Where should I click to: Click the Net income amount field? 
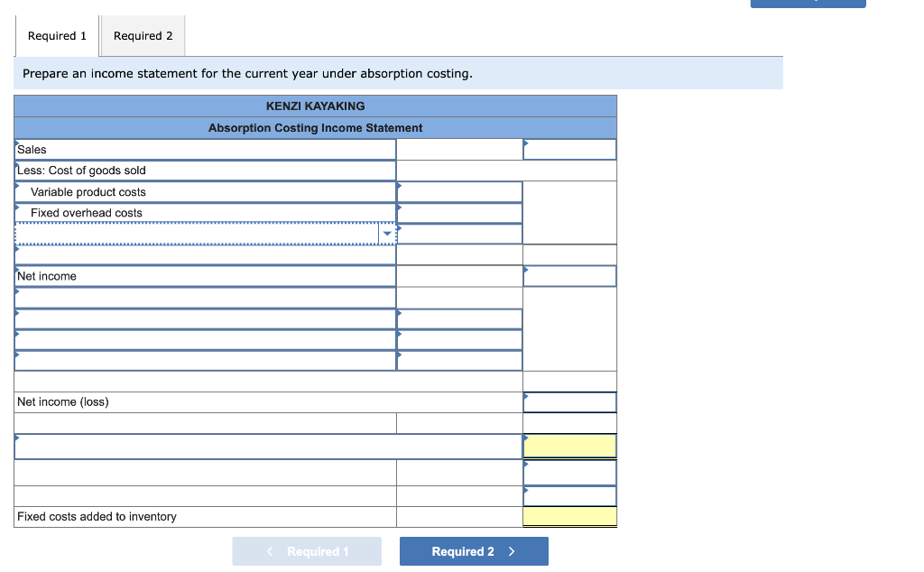568,275
